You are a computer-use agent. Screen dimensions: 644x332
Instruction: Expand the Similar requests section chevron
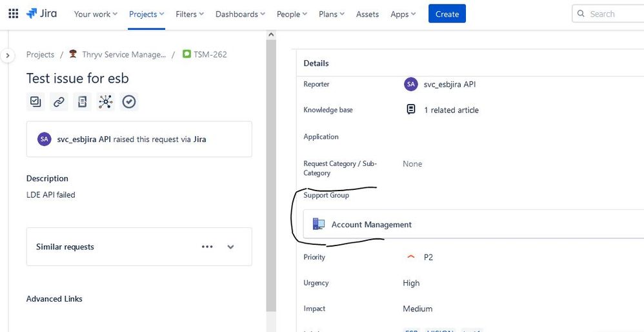point(230,247)
